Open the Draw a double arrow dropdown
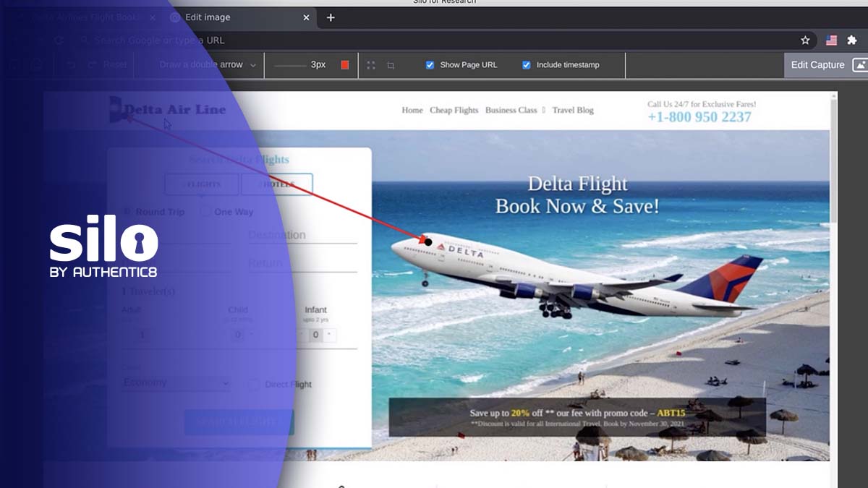This screenshot has height=488, width=868. [208, 65]
